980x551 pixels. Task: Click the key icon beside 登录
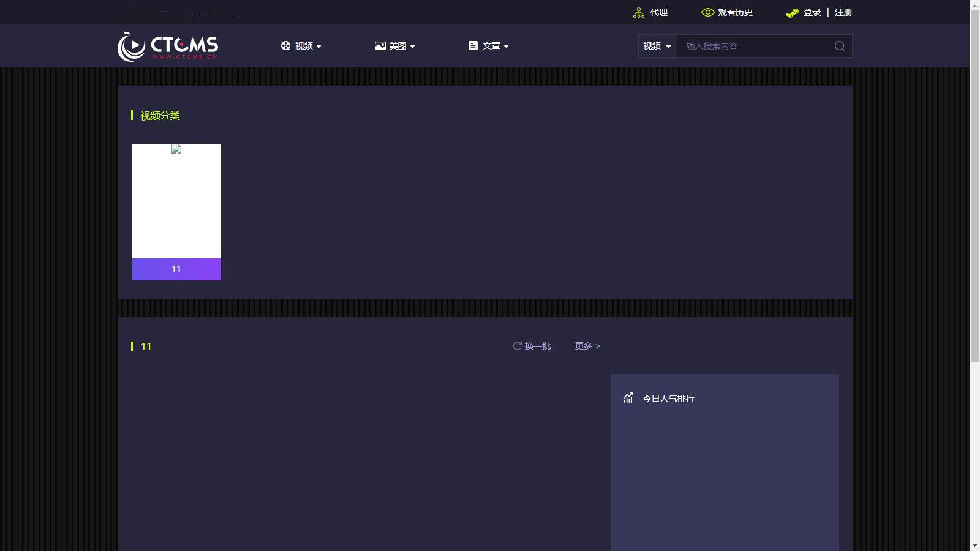(793, 12)
